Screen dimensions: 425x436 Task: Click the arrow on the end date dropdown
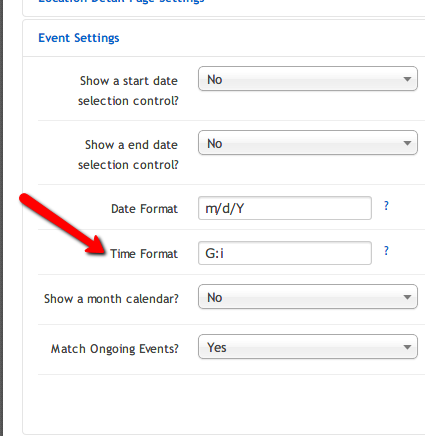407,143
